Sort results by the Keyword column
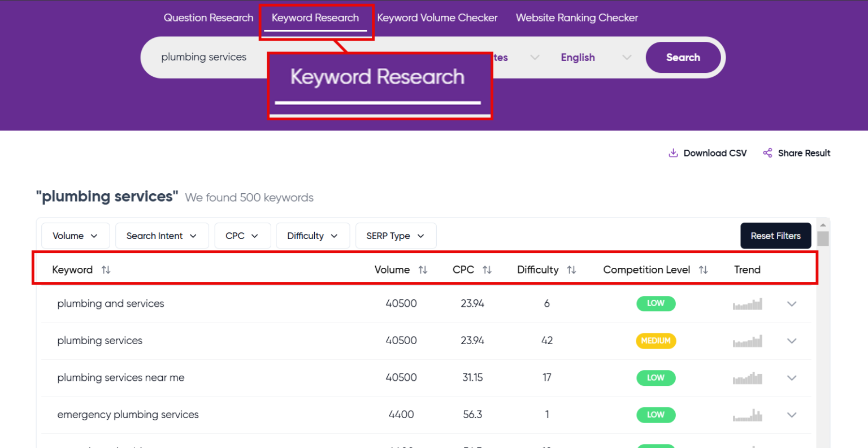 click(106, 269)
